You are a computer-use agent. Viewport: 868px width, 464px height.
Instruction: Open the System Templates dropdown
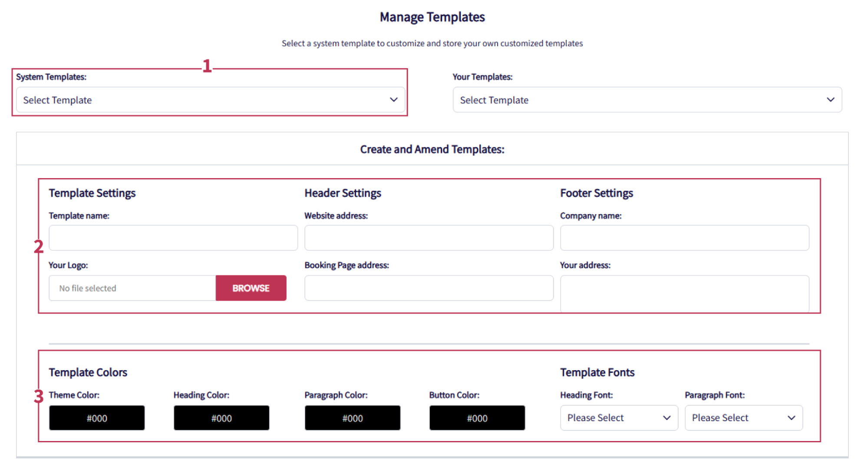(211, 100)
